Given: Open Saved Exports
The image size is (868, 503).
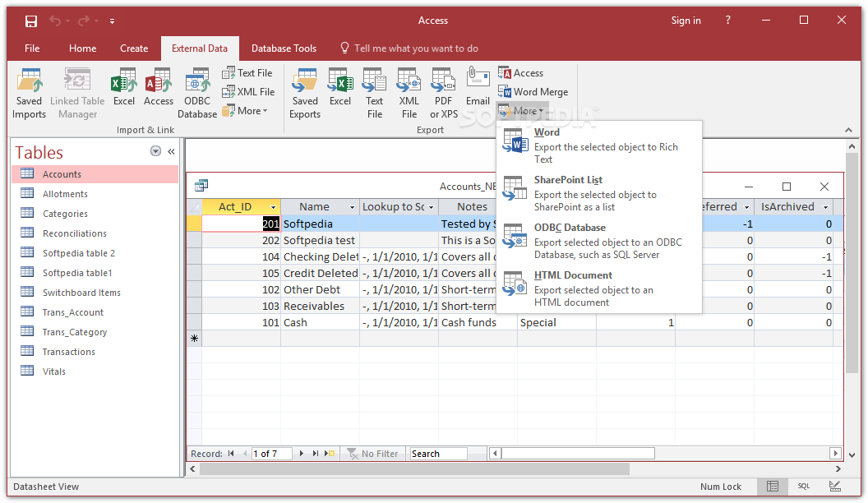Looking at the screenshot, I should coord(305,93).
